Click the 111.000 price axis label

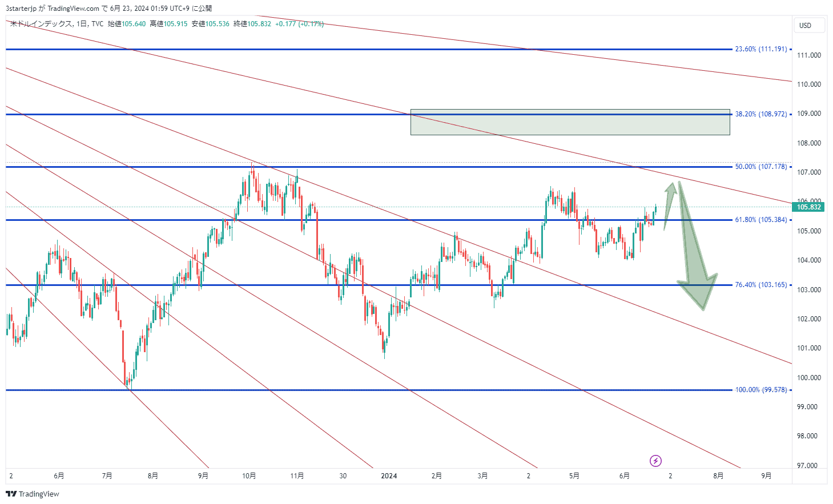pyautogui.click(x=809, y=55)
